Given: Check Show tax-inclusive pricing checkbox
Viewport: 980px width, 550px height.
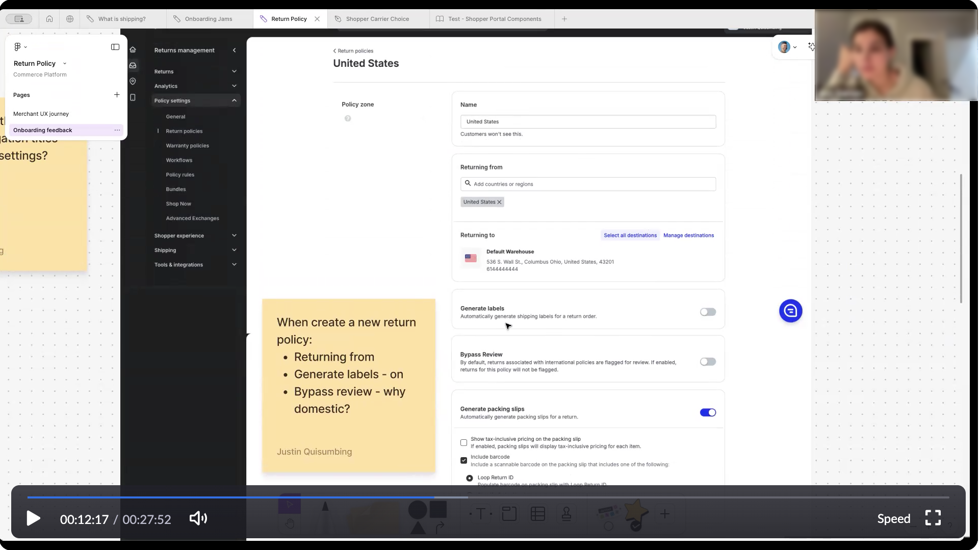Looking at the screenshot, I should click(x=463, y=442).
